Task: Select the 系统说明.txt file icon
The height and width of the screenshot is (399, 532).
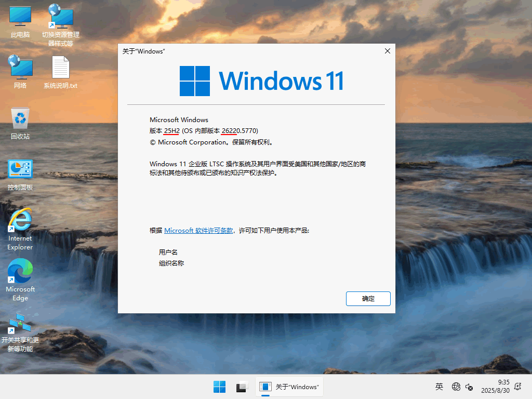Action: tap(60, 72)
